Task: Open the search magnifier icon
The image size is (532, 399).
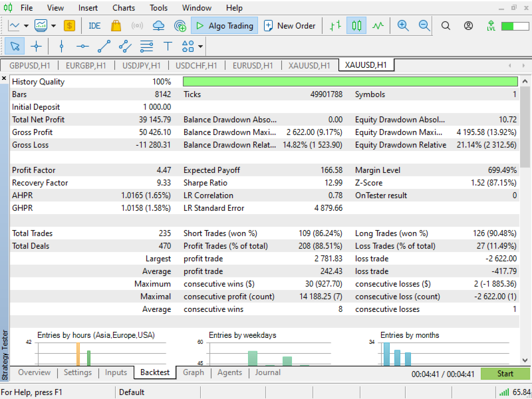Action: pyautogui.click(x=446, y=26)
